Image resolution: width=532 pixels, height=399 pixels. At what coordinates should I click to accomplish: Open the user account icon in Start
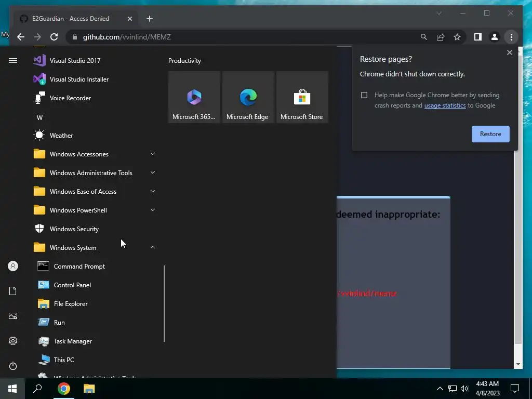click(x=13, y=266)
